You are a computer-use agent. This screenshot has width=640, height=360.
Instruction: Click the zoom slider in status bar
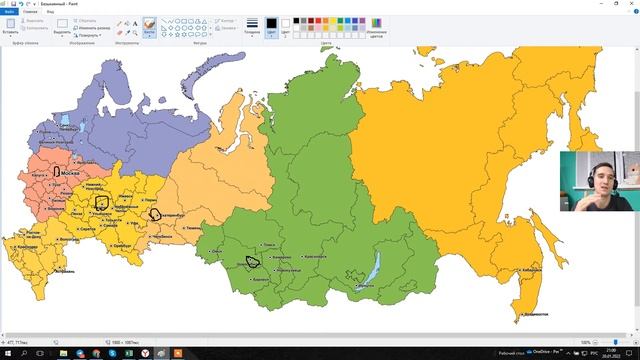pyautogui.click(x=616, y=342)
